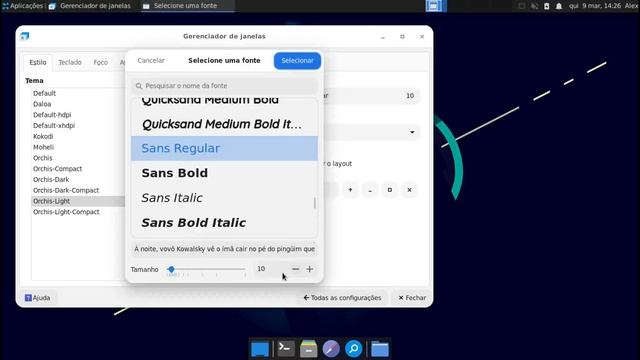Click the title font button showing 10
The image size is (640, 360).
[x=371, y=96]
